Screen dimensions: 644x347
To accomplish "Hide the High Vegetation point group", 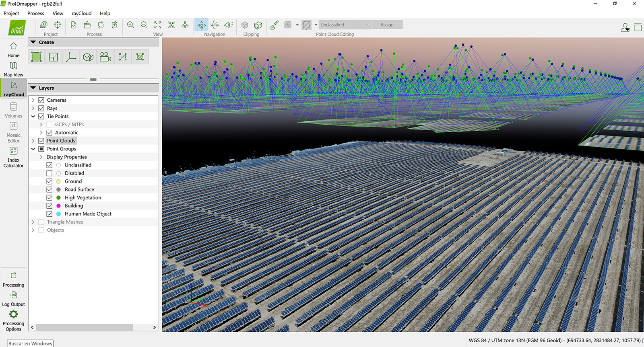I will tap(50, 198).
